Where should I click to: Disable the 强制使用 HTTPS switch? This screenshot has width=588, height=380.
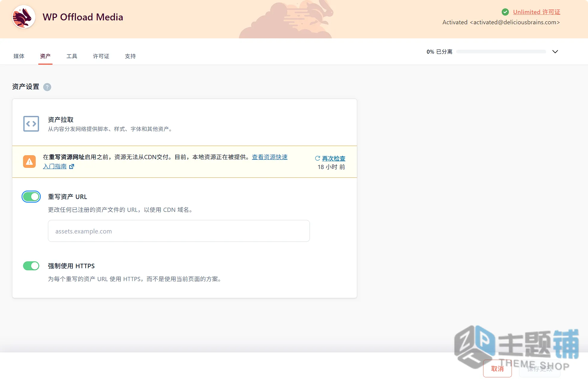pyautogui.click(x=31, y=266)
